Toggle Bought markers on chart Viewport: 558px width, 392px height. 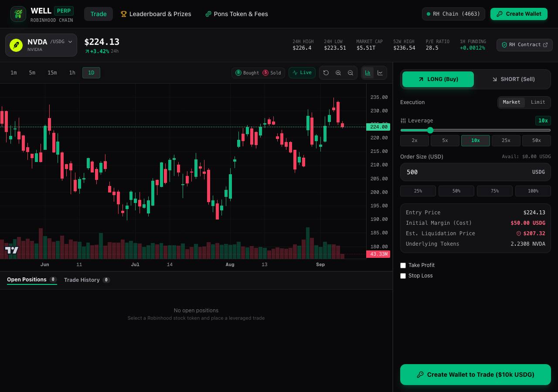[248, 73]
